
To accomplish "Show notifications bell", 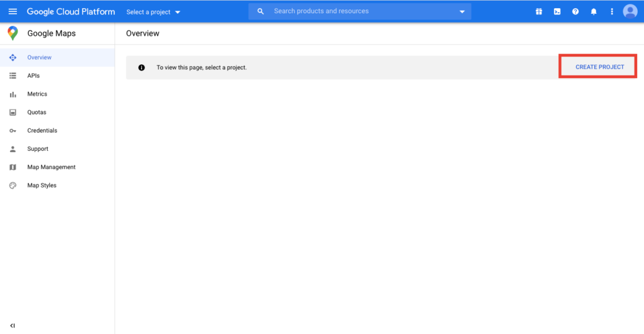I will [x=594, y=11].
